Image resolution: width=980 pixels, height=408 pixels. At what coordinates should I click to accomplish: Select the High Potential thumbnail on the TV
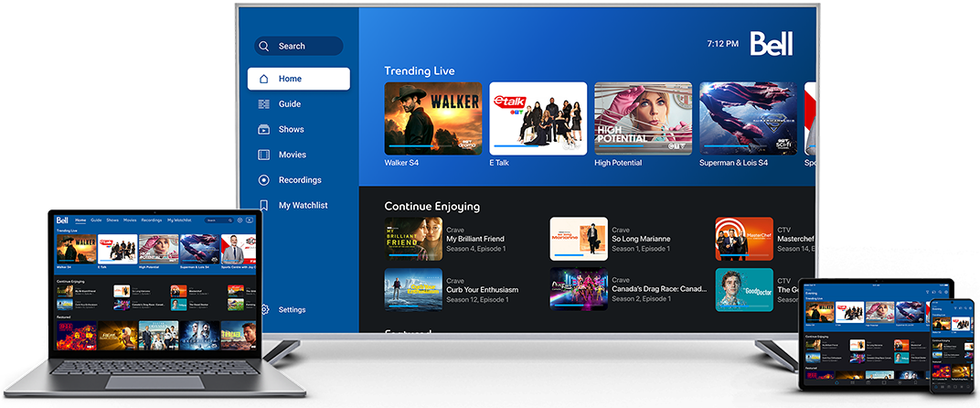coord(643,119)
